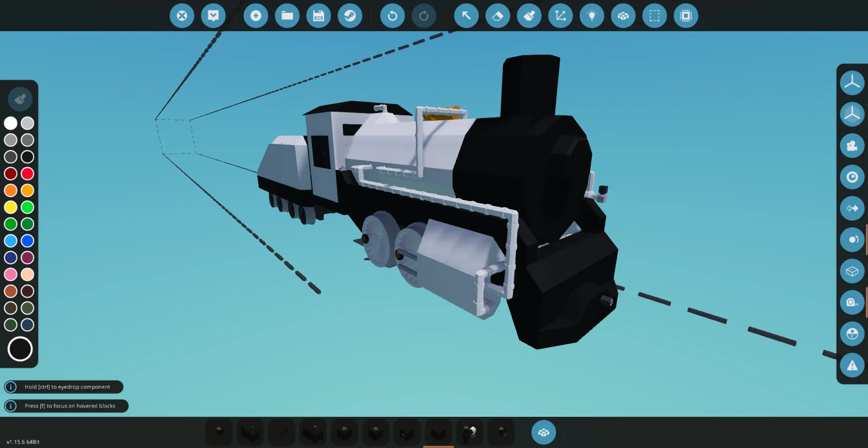Select the eraser tool in top toolbar
The height and width of the screenshot is (448, 868).
[497, 16]
